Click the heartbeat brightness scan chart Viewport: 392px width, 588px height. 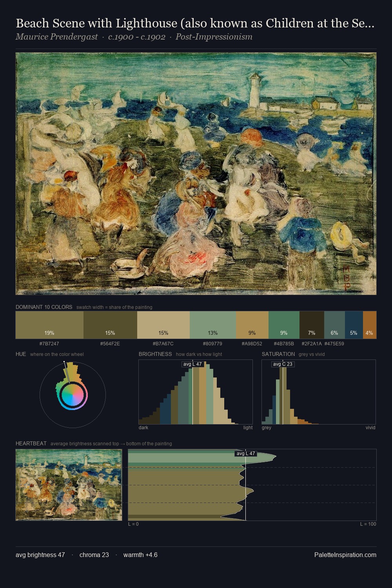252,485
